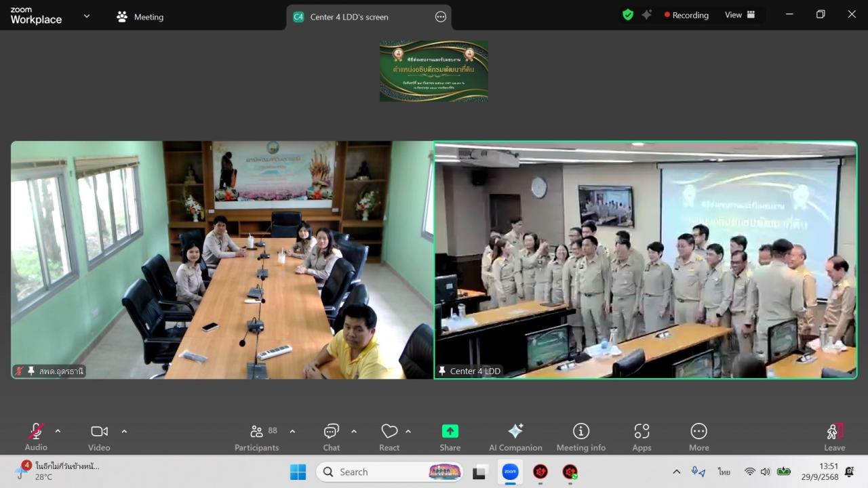The height and width of the screenshot is (488, 868).
Task: Click the Windows taskbar Search box
Action: pyautogui.click(x=389, y=472)
